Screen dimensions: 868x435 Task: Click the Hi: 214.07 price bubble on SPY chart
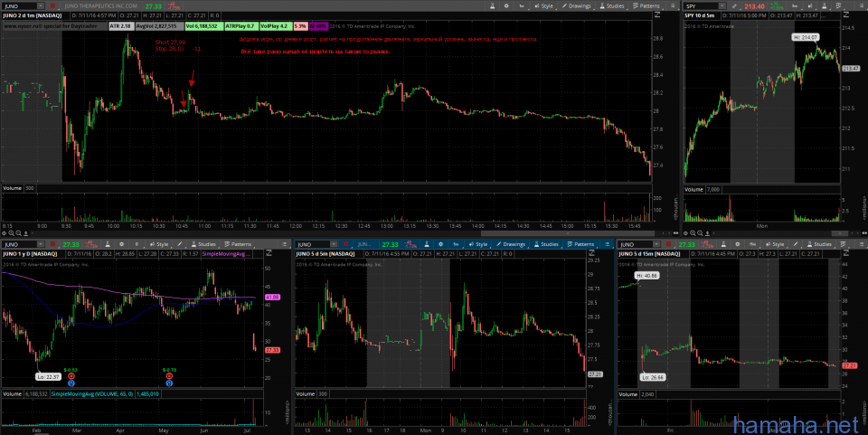806,37
